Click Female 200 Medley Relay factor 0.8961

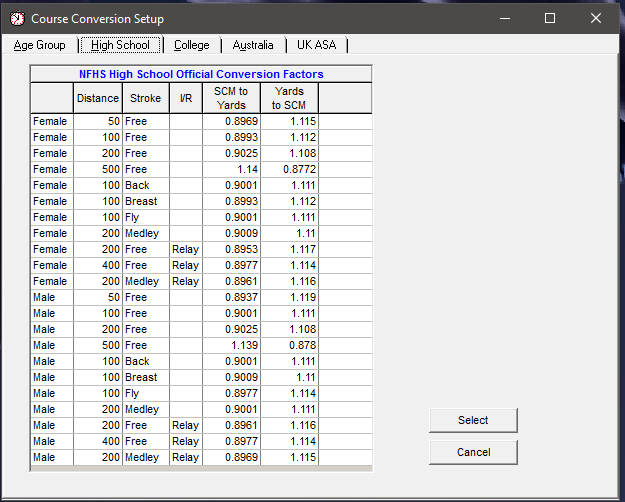coord(231,281)
